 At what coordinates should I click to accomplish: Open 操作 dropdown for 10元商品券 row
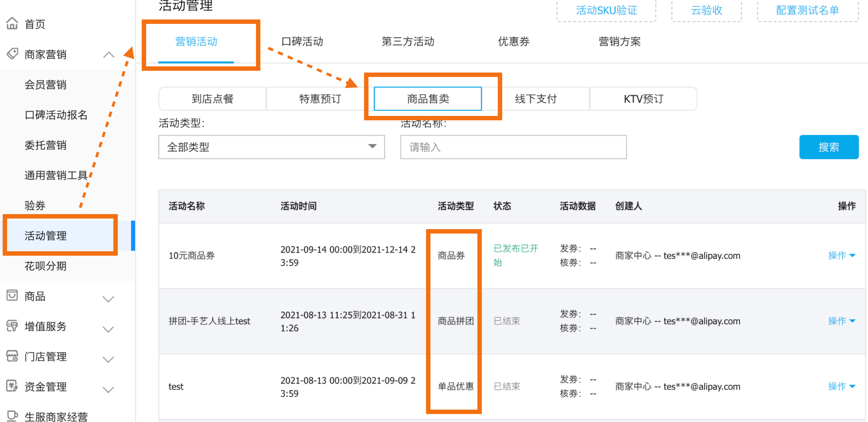tap(841, 255)
